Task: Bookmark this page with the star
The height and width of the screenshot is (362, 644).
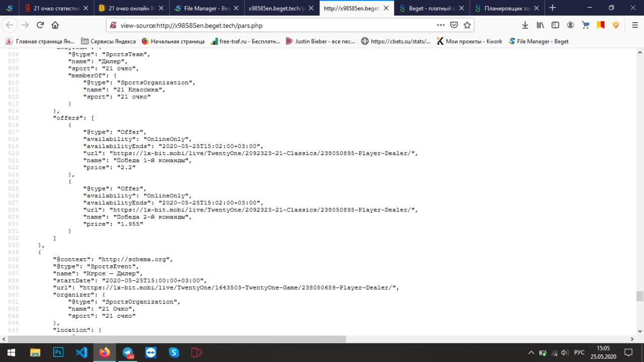Action: click(467, 25)
